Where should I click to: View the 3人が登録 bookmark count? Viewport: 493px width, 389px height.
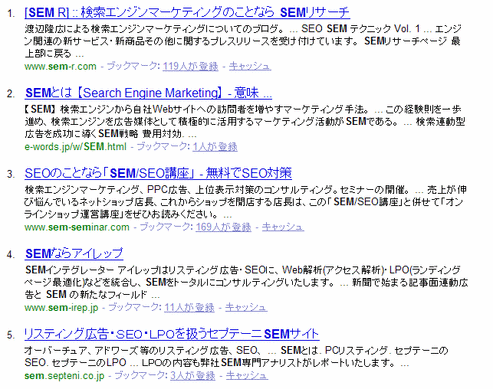coord(193,376)
